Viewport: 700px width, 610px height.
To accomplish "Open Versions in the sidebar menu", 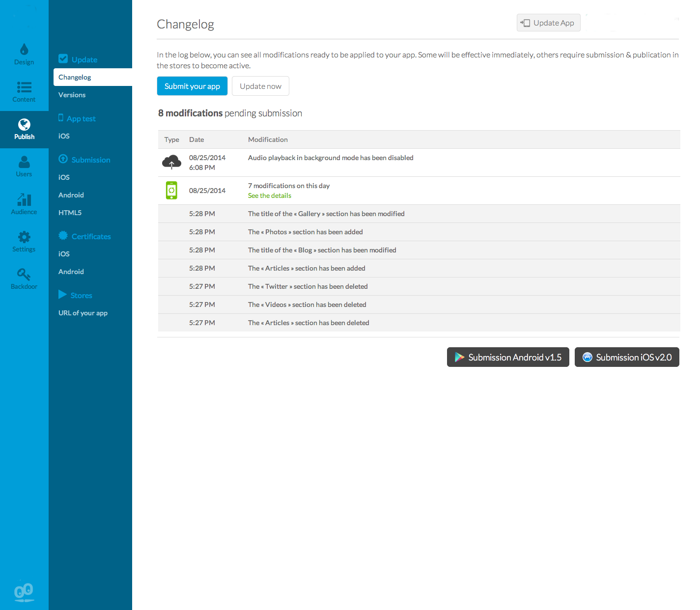I will tap(72, 95).
